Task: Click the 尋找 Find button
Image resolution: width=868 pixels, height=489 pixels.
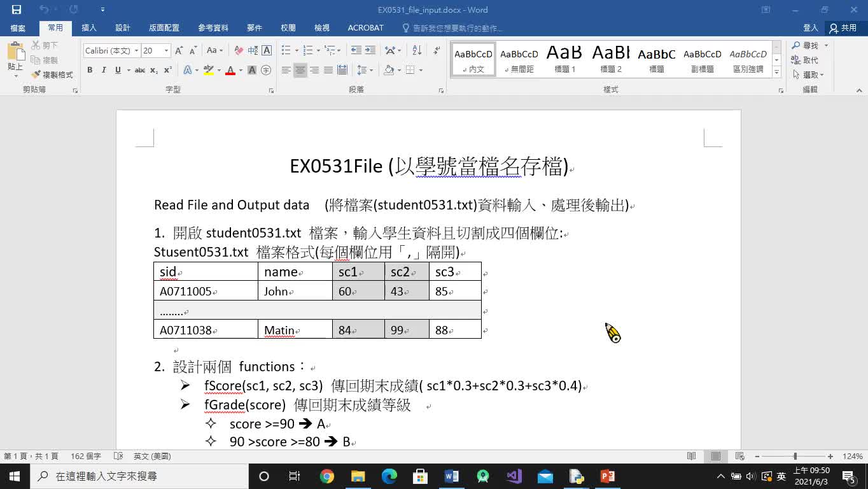Action: [805, 45]
